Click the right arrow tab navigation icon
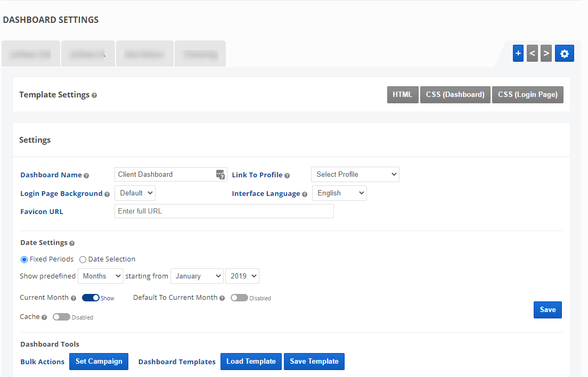Viewport: 588px width, 377px height. pos(546,53)
